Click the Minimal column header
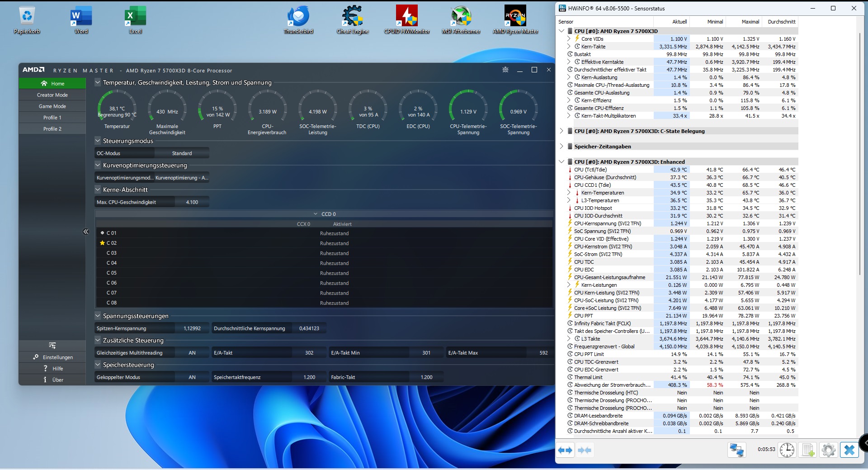The height and width of the screenshot is (470, 868). pyautogui.click(x=708, y=22)
